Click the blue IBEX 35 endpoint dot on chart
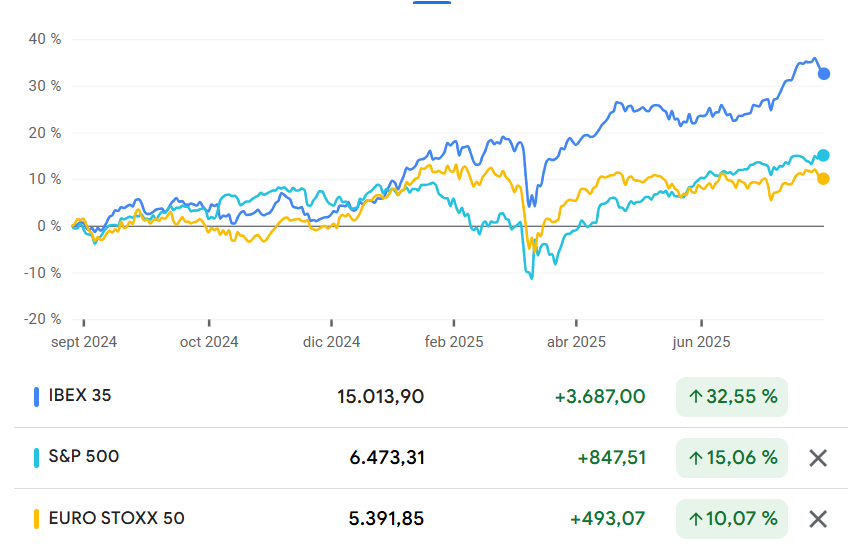This screenshot has height=546, width=854. pos(824,73)
